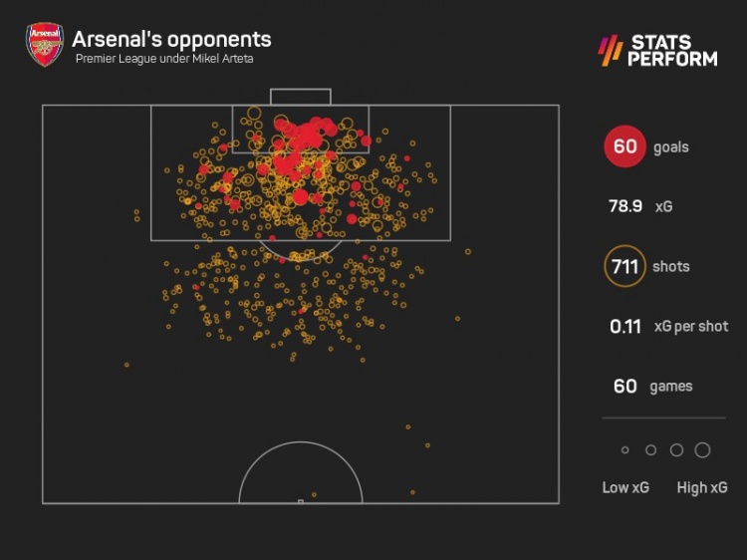Click the 0.11 xG per shot value
Image resolution: width=747 pixels, height=560 pixels.
(625, 327)
